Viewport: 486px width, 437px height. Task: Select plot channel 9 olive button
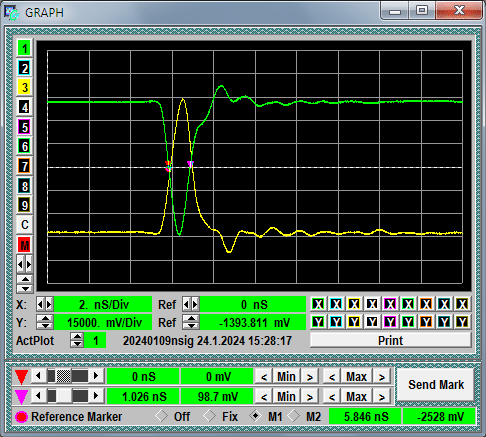pos(24,205)
